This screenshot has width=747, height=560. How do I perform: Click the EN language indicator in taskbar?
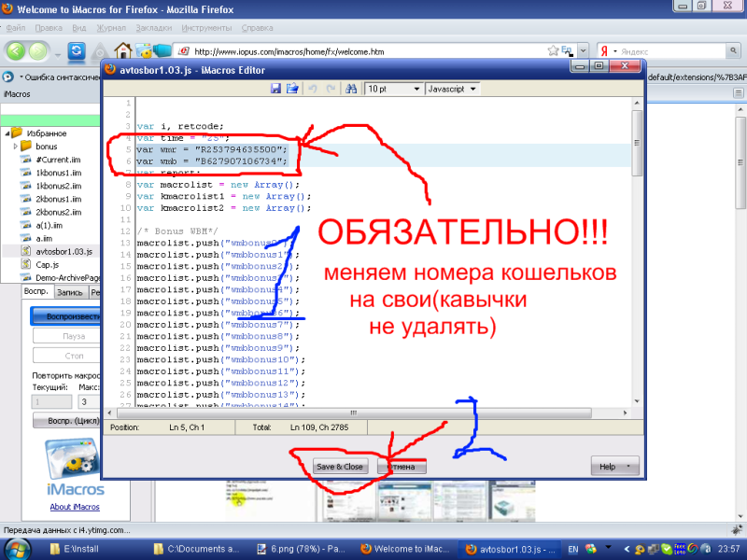573,549
